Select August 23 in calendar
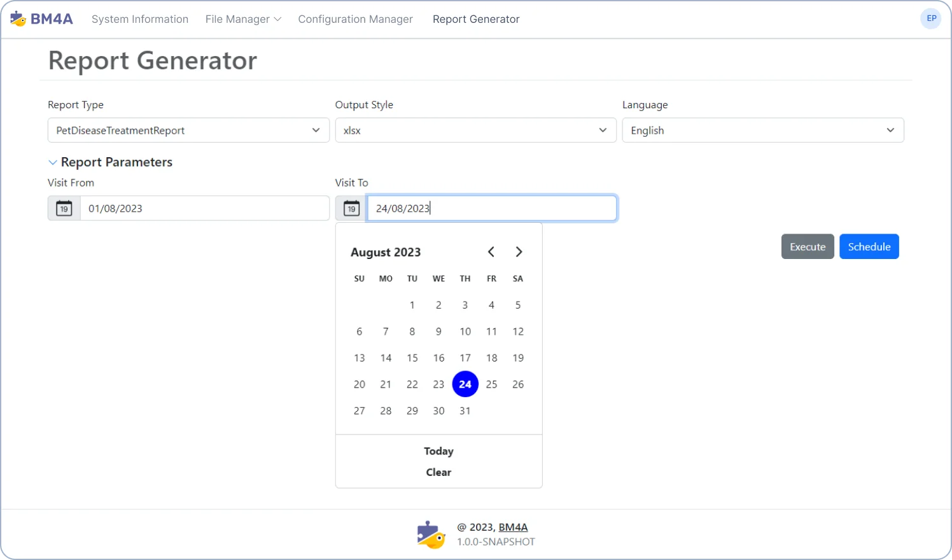Viewport: 952px width, 560px height. point(438,384)
